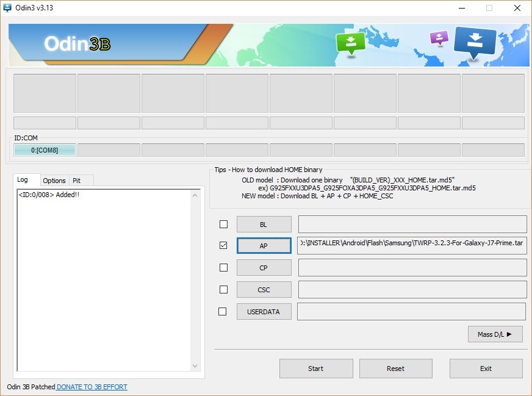Click the USERDATA file path field
Screen dimensions: 532x396
coord(412,312)
